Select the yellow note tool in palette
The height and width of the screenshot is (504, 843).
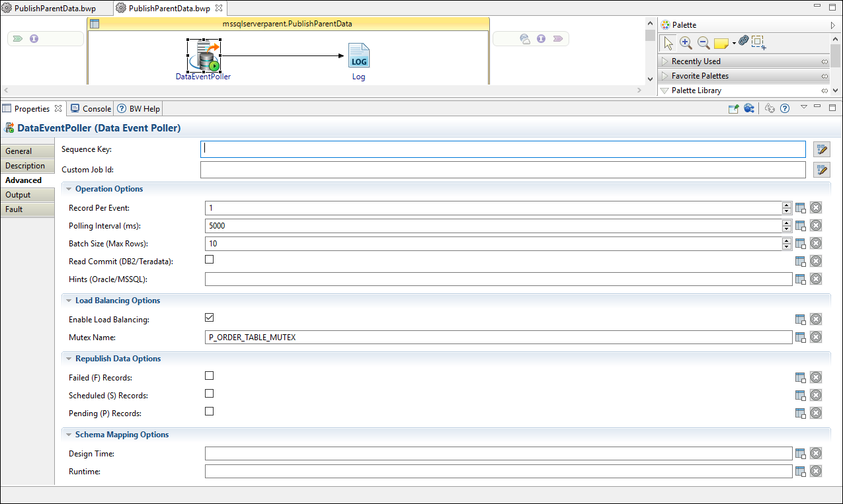721,43
